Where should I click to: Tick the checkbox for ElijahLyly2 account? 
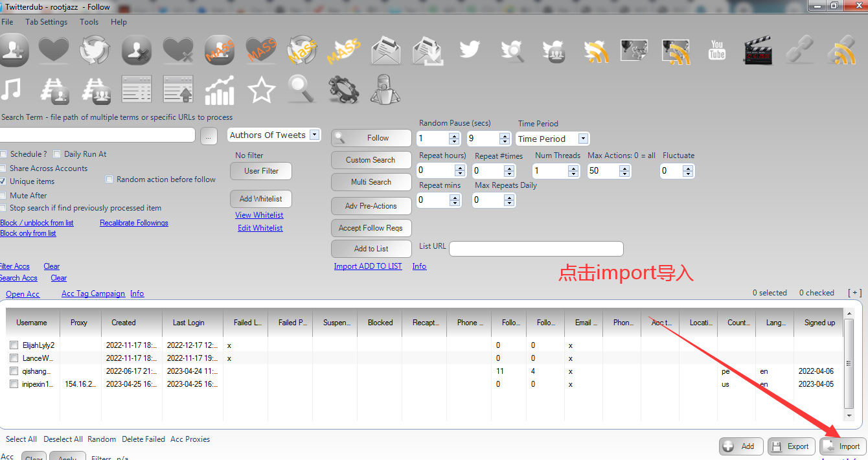coord(14,345)
